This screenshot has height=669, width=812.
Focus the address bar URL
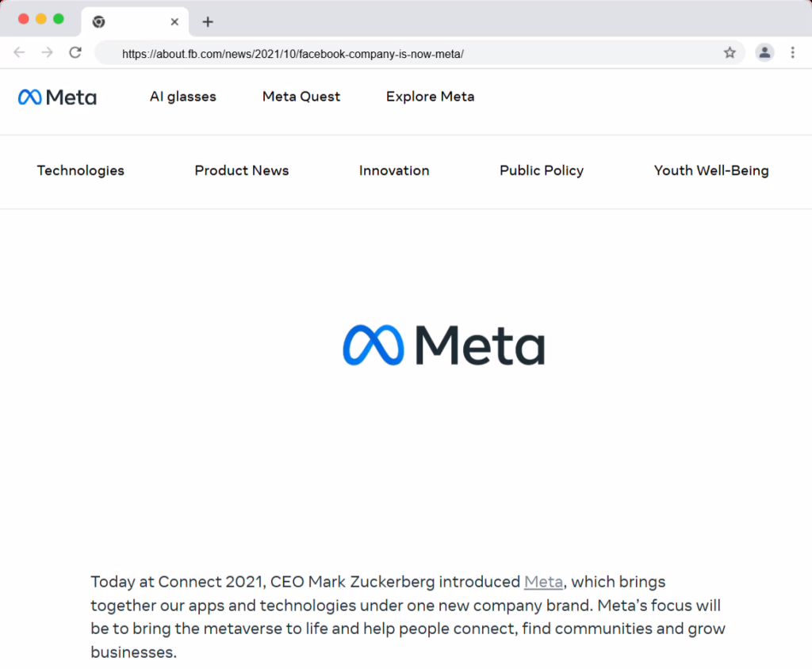[x=293, y=54]
